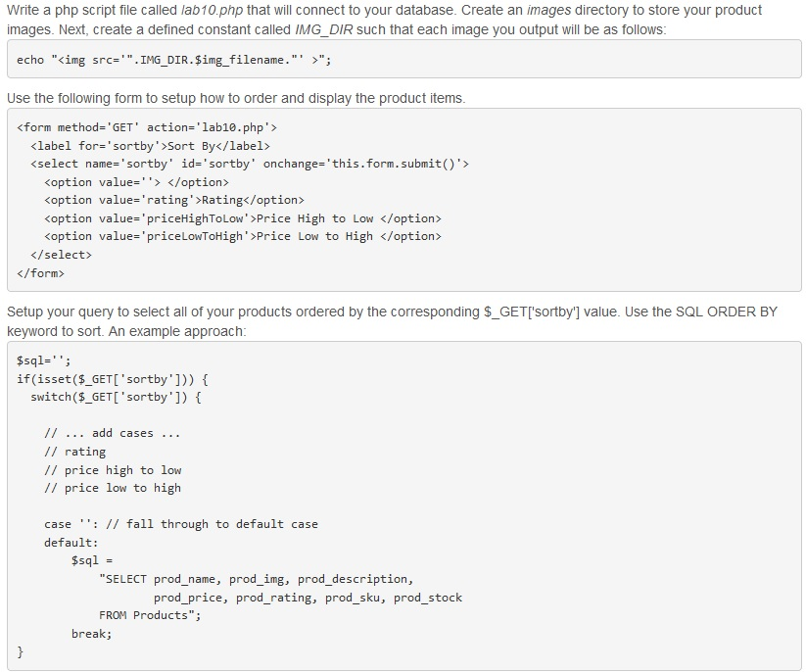Click the italic word images in first paragraph
The height and width of the screenshot is (672, 806).
click(548, 10)
